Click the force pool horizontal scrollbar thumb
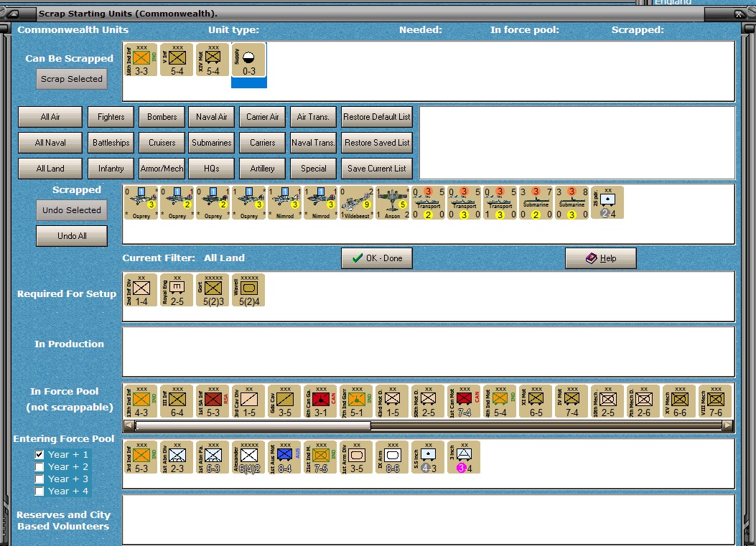Viewport: 756px width, 546px height. coord(253,425)
